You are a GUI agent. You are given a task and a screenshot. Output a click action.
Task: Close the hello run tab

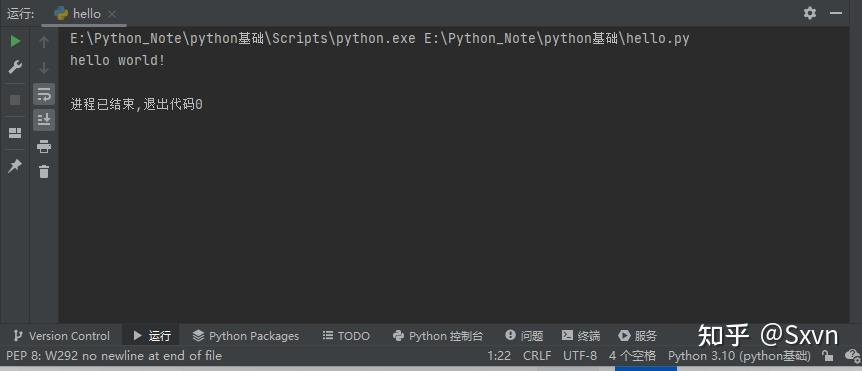point(112,14)
